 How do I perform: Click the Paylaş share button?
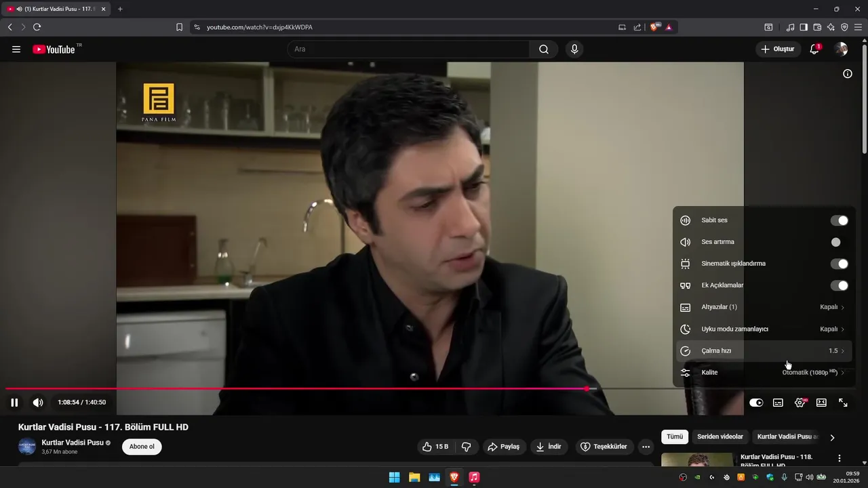click(503, 447)
